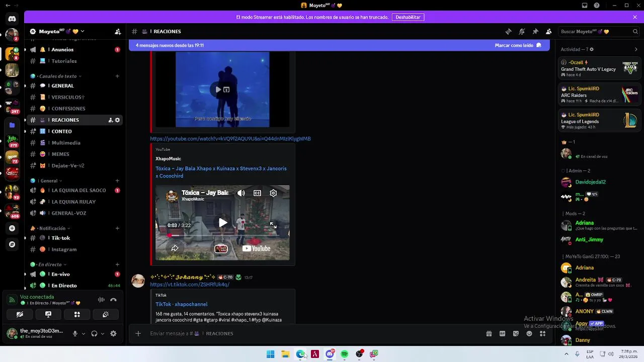The image size is (644, 362).
Task: Go to the MEMES channel
Action: (75, 154)
